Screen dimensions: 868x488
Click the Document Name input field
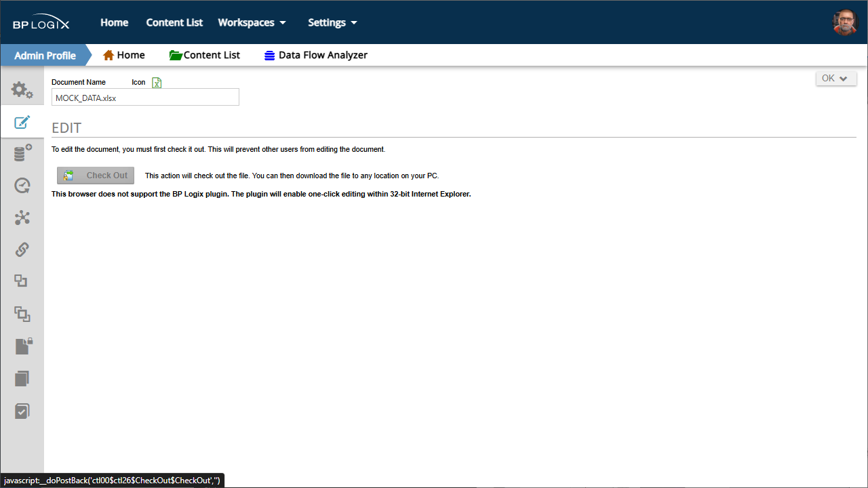click(145, 97)
